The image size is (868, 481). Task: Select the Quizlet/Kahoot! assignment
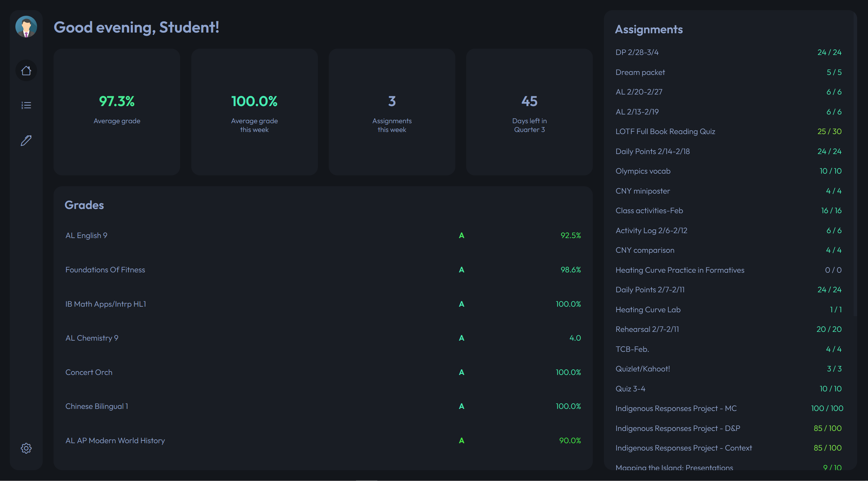(728, 369)
